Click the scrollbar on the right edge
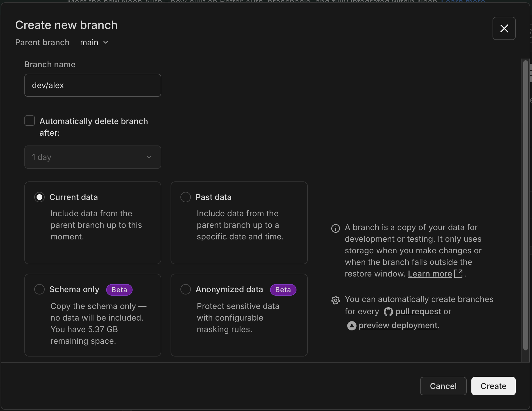Image resolution: width=532 pixels, height=411 pixels. pyautogui.click(x=525, y=203)
